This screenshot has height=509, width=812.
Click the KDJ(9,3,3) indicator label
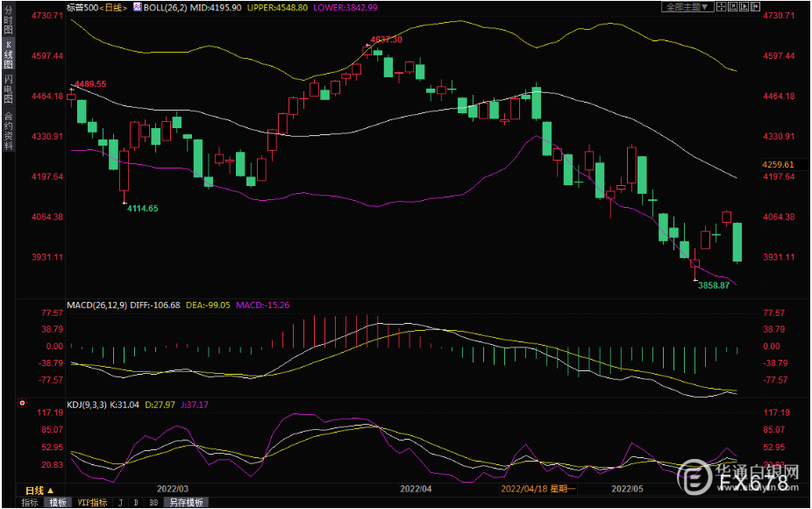(87, 405)
